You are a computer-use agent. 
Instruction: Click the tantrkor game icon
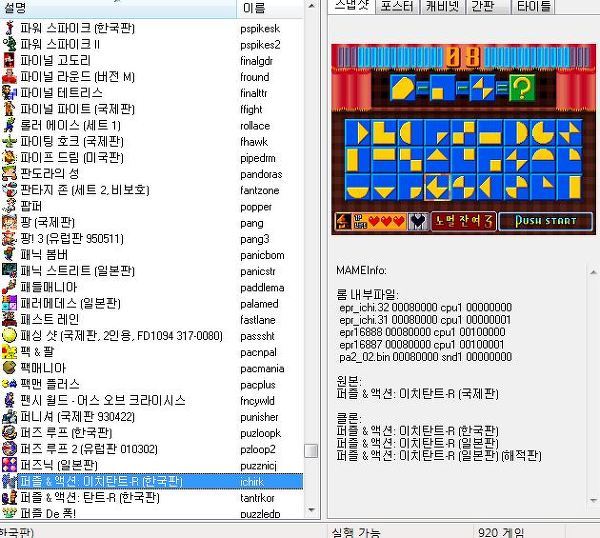point(9,497)
